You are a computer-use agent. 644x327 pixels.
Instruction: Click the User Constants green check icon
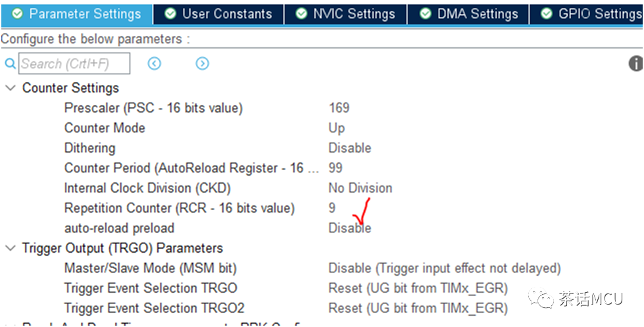170,14
